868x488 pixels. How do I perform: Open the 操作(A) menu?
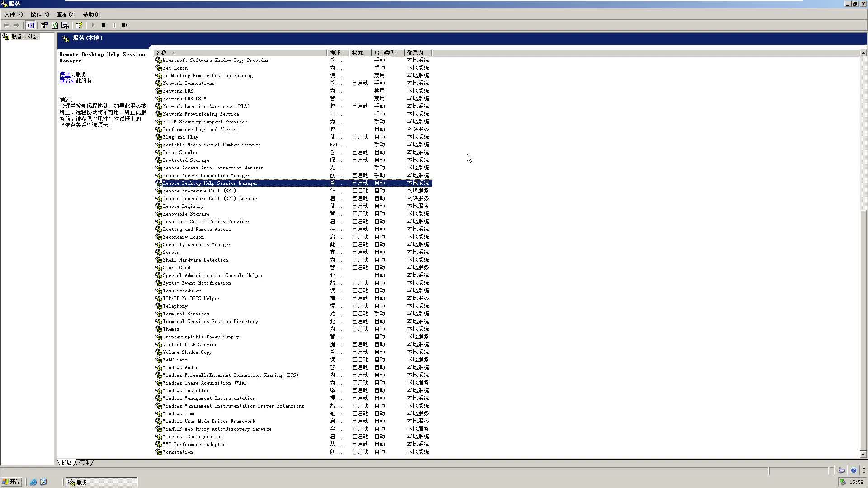click(39, 14)
